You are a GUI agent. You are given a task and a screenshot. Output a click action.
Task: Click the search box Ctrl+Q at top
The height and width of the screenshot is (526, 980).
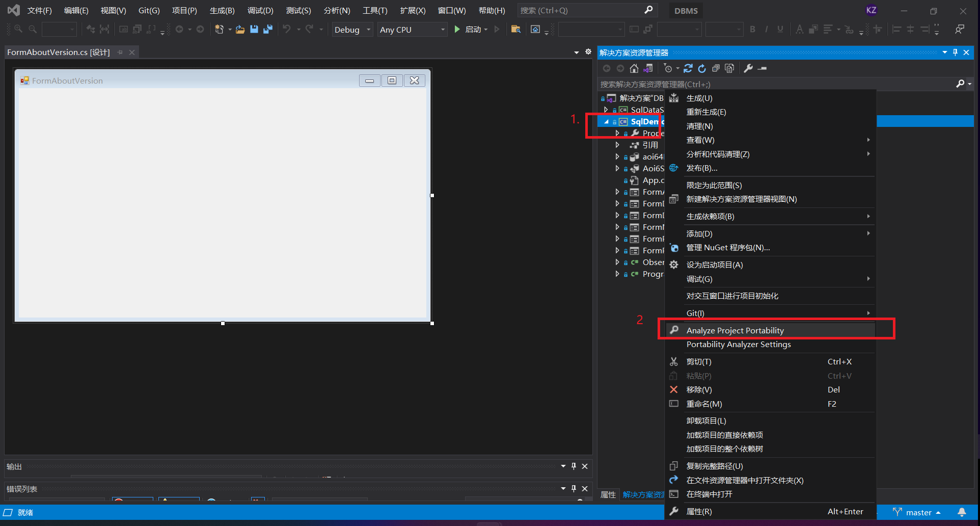(x=587, y=10)
